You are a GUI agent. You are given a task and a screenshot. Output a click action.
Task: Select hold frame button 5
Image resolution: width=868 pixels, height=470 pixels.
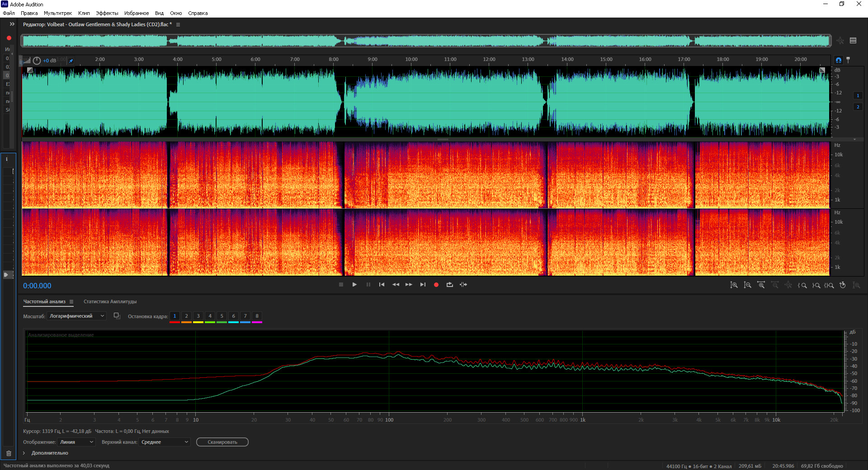(222, 316)
